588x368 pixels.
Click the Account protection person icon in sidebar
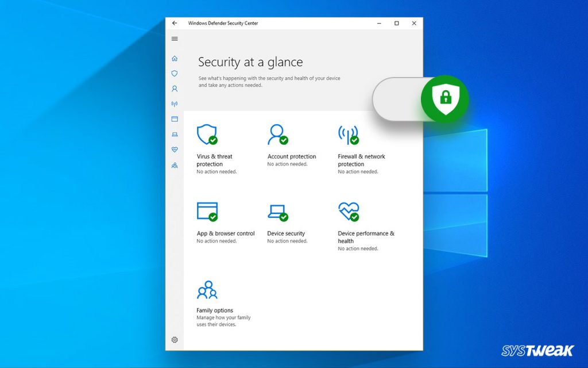pos(175,88)
